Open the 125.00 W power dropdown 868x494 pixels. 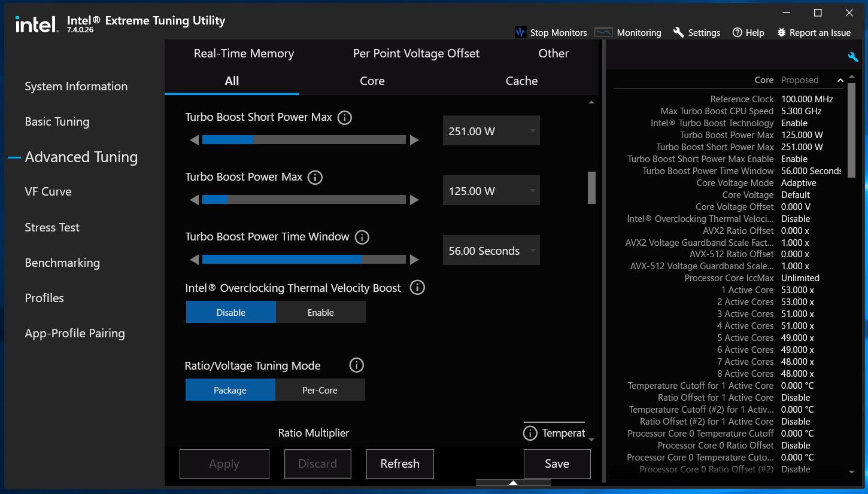(491, 191)
